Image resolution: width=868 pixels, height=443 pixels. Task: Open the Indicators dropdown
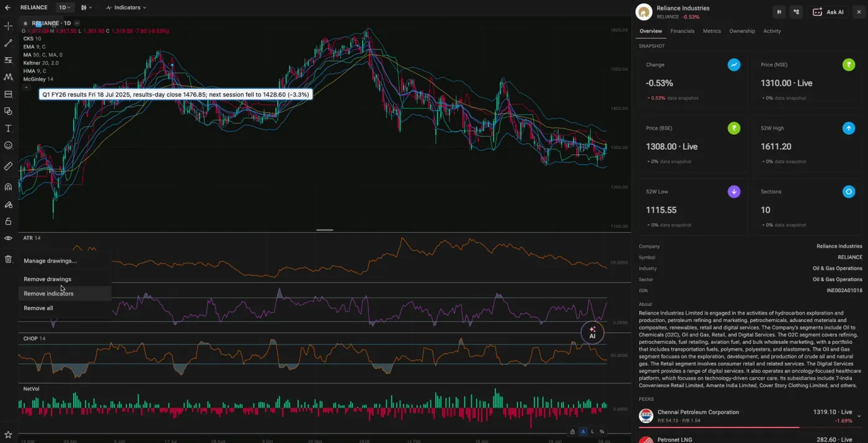coord(126,7)
